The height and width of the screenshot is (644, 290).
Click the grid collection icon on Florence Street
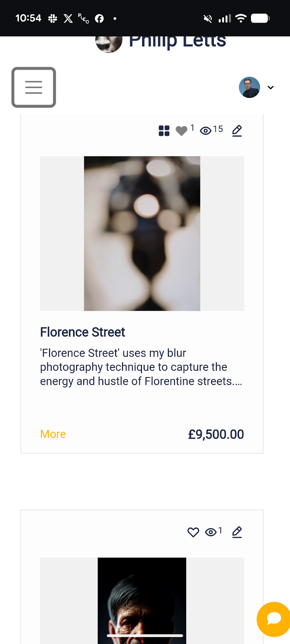(164, 131)
